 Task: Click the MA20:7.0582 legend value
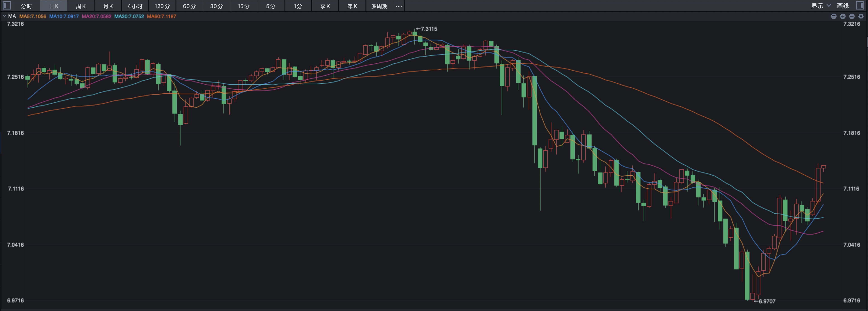coord(96,16)
